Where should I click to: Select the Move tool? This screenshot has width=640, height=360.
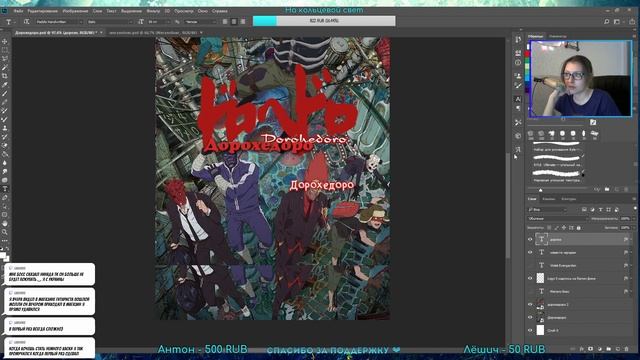(5, 41)
